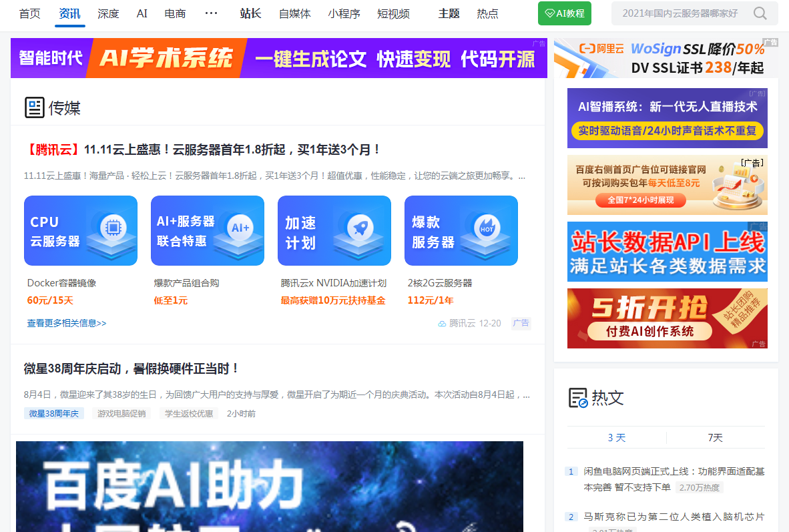
Task: Open the 阿里云 WoSign SSL banner
Action: pos(666,58)
